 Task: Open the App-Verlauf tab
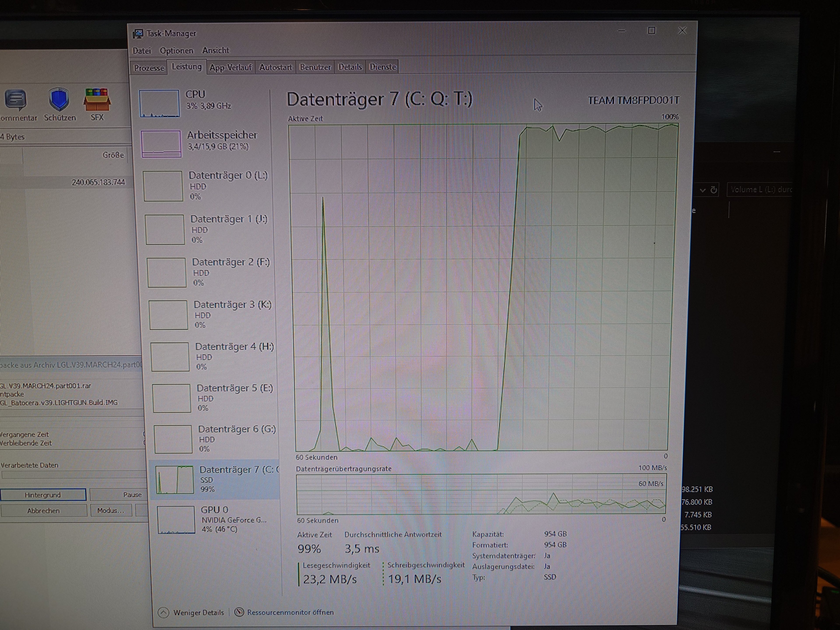point(231,68)
